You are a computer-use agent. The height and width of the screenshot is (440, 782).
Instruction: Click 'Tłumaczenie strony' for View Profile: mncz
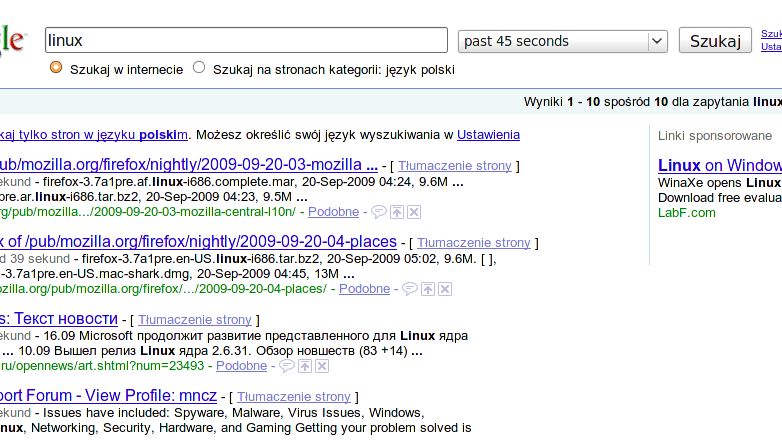(x=294, y=397)
